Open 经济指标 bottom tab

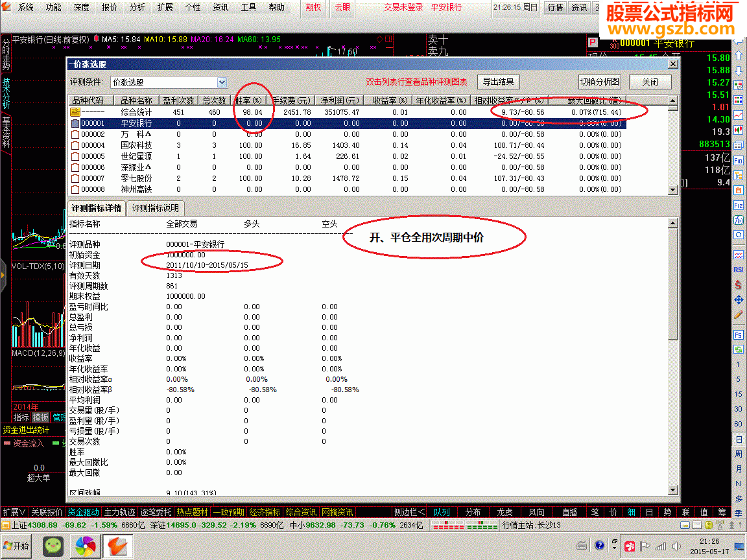pyautogui.click(x=265, y=513)
